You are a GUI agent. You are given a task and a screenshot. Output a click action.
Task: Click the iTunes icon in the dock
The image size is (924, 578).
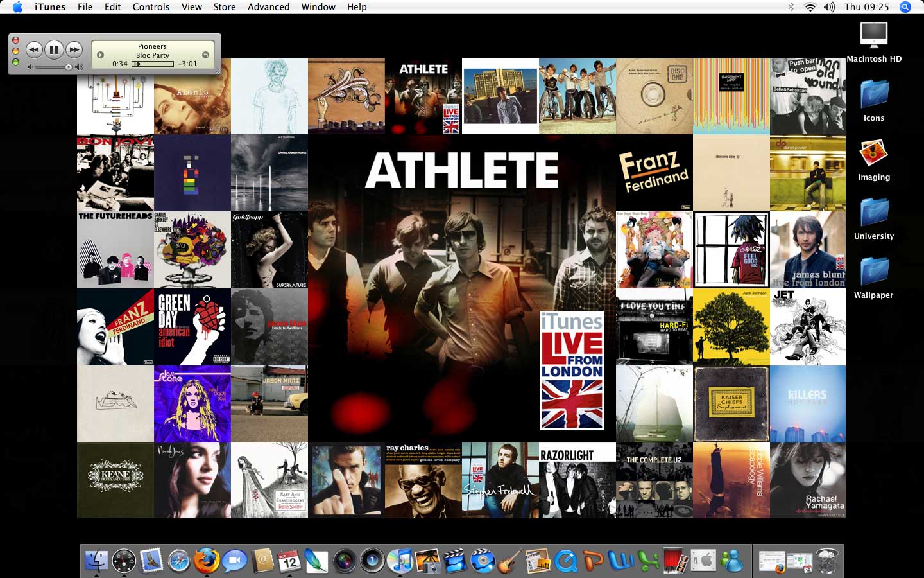[x=400, y=561]
